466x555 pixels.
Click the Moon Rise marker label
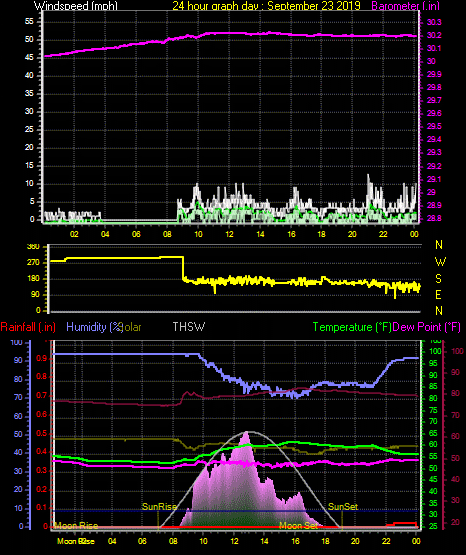point(76,526)
